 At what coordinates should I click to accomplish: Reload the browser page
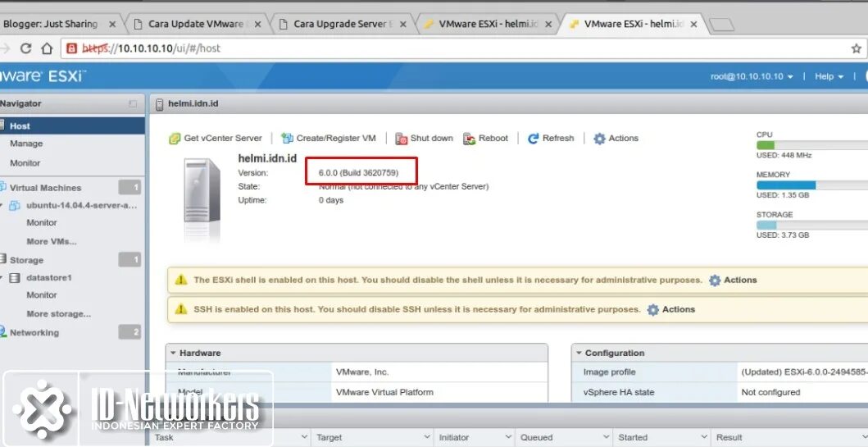tap(25, 48)
